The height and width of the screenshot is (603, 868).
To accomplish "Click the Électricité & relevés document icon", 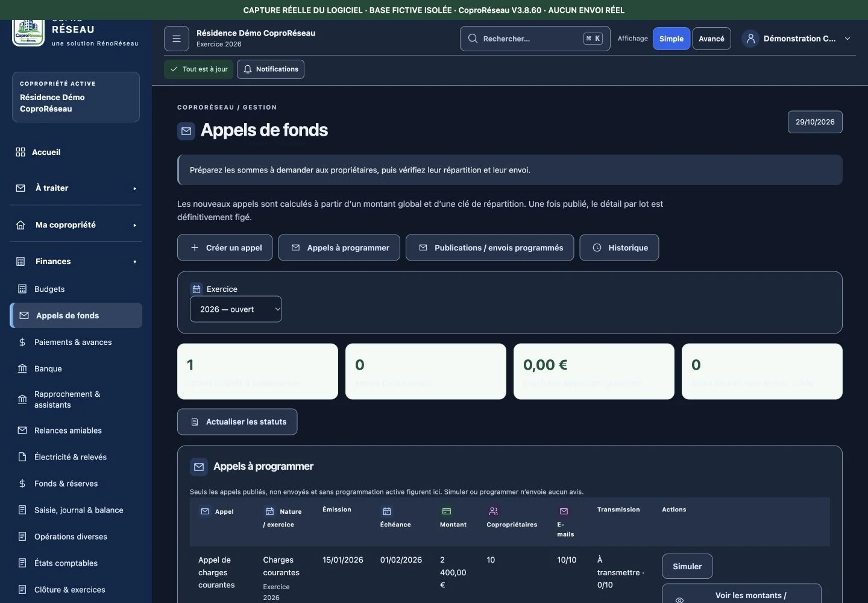I will tap(22, 457).
